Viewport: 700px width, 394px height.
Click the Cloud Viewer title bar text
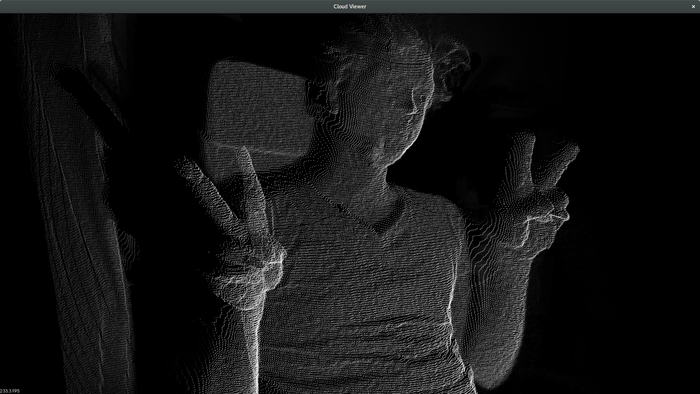pyautogui.click(x=350, y=6)
